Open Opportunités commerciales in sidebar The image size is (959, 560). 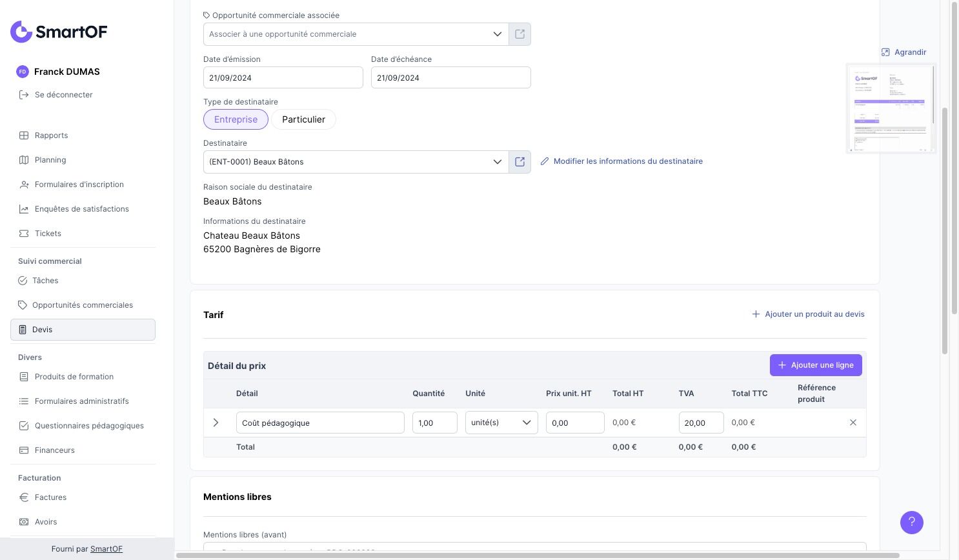pos(82,305)
